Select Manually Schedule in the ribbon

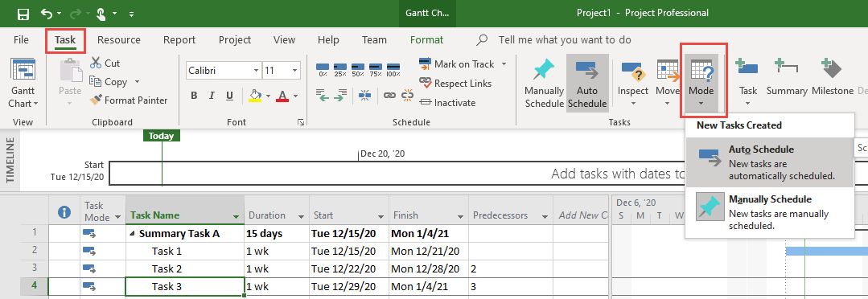(x=544, y=83)
